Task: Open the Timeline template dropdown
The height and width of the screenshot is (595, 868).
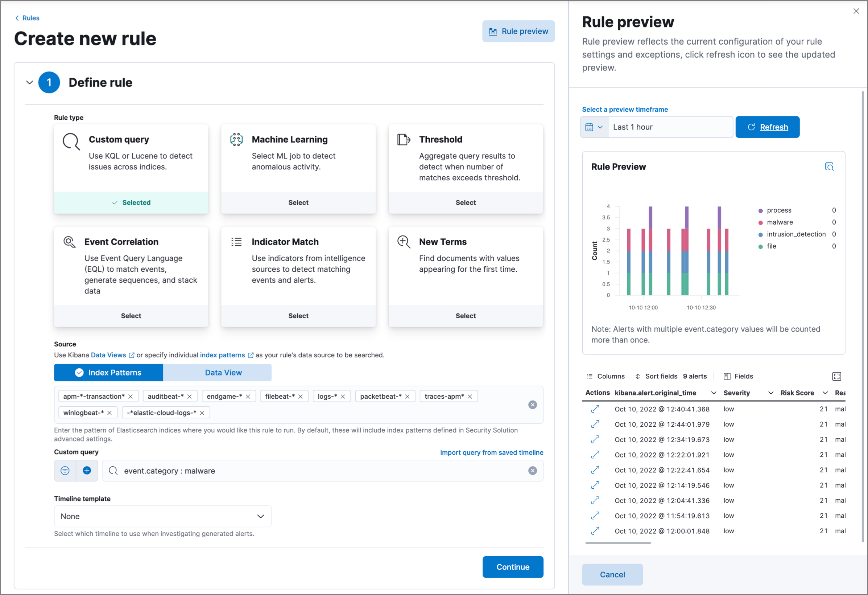Action: [162, 516]
